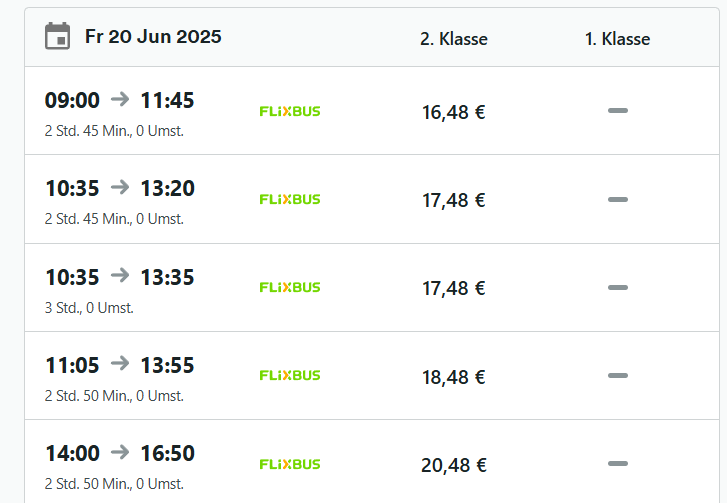The image size is (727, 503).
Task: Click the FlixBus logo on the 10:35–13:20 trip
Action: 290,199
